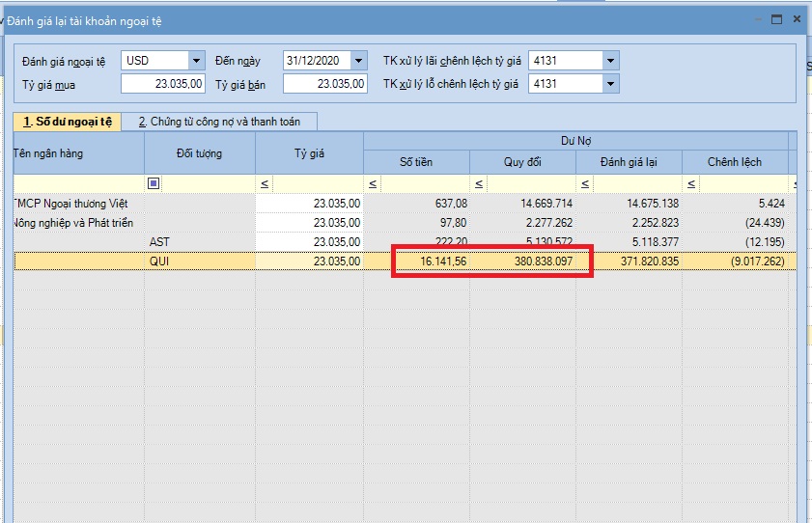The image size is (812, 523).
Task: Click the TMCP Ngoại thương Việt row's Tỷ giá cell
Action: tap(309, 204)
